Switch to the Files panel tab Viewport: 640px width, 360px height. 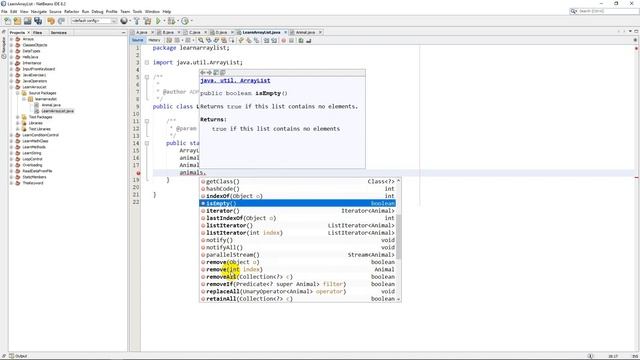click(38, 32)
